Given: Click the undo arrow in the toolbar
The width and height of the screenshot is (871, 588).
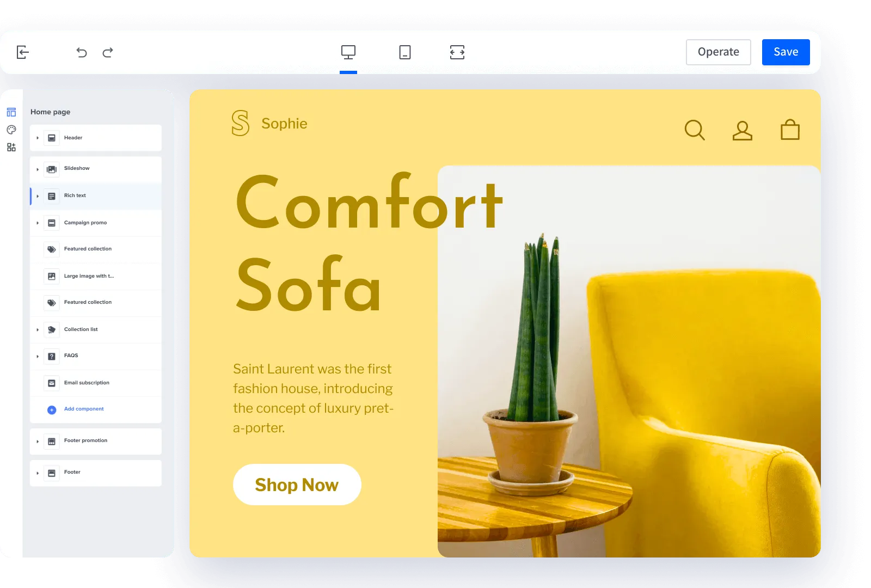Looking at the screenshot, I should point(81,52).
